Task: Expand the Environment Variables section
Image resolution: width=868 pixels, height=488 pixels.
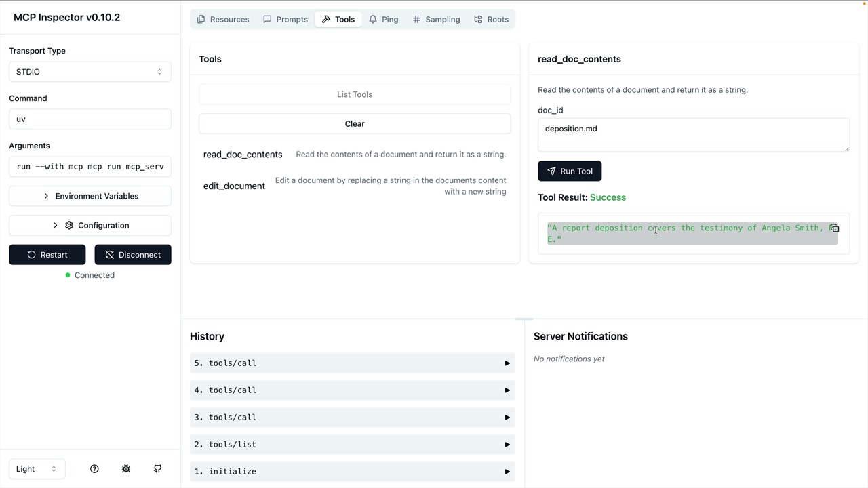Action: pyautogui.click(x=90, y=196)
